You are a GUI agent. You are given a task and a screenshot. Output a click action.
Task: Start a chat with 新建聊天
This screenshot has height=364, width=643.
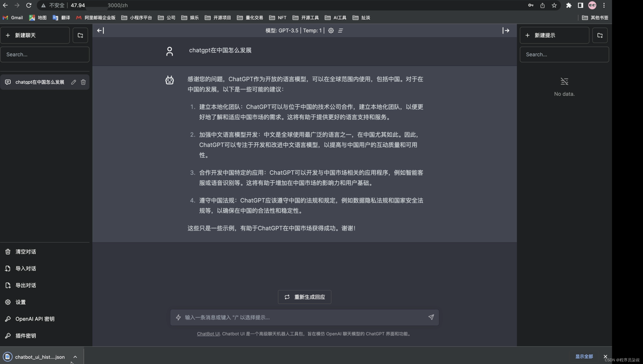coord(35,35)
